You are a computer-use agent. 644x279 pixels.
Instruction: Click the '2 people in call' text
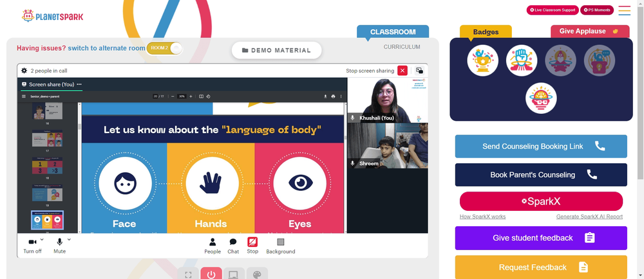49,71
